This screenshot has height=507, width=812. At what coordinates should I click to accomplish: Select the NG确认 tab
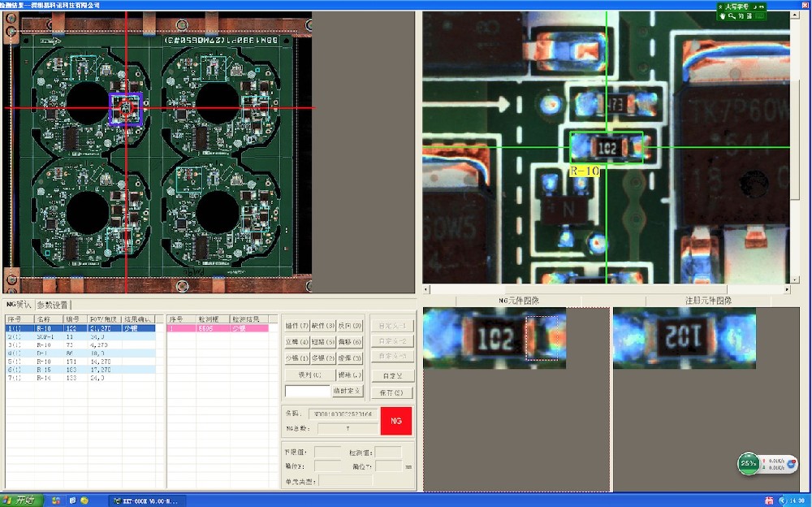pyautogui.click(x=17, y=305)
